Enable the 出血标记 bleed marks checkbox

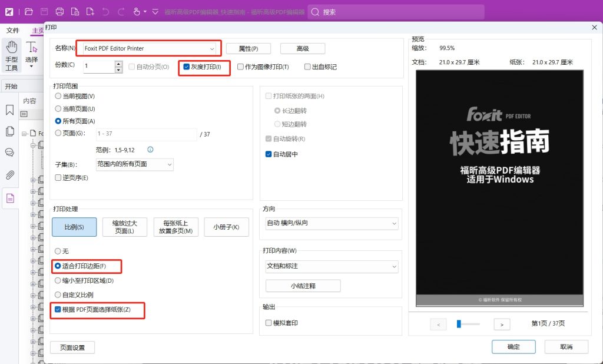307,67
